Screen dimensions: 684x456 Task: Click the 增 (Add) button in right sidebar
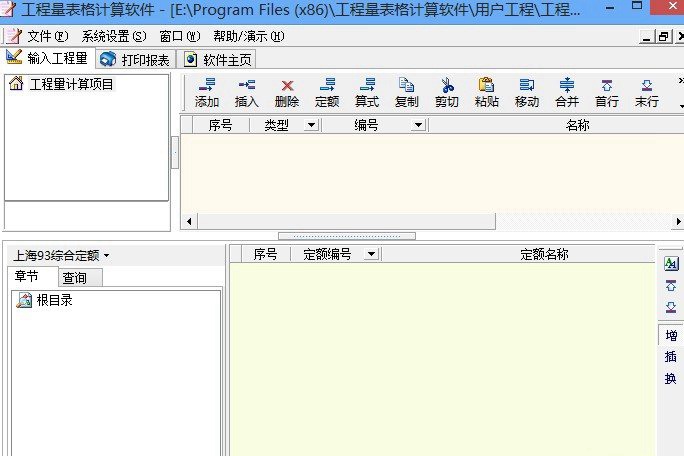[x=671, y=336]
